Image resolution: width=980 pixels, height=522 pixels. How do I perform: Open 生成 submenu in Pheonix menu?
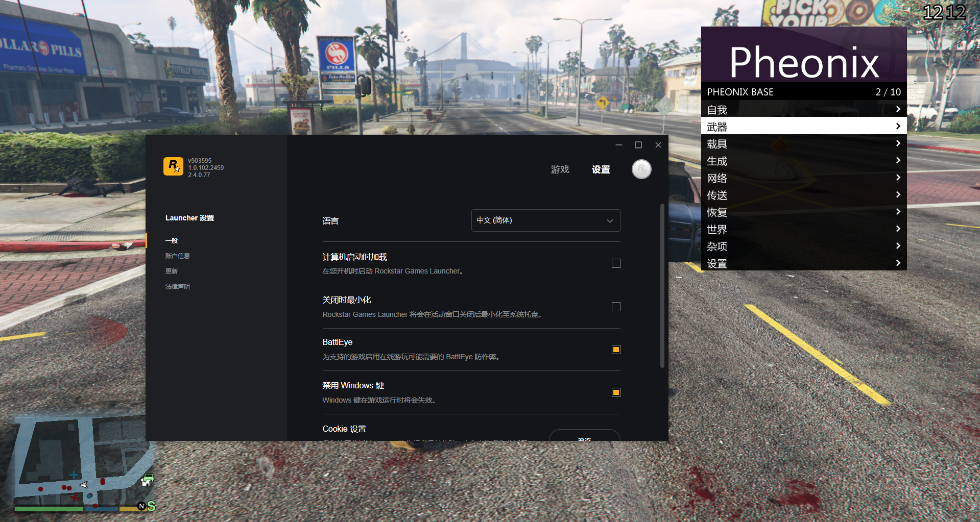tap(804, 161)
